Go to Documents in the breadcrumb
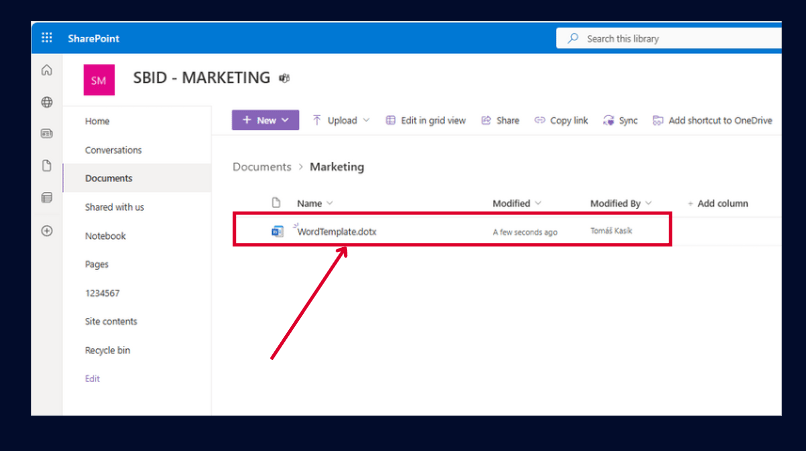The height and width of the screenshot is (451, 806). click(x=262, y=167)
